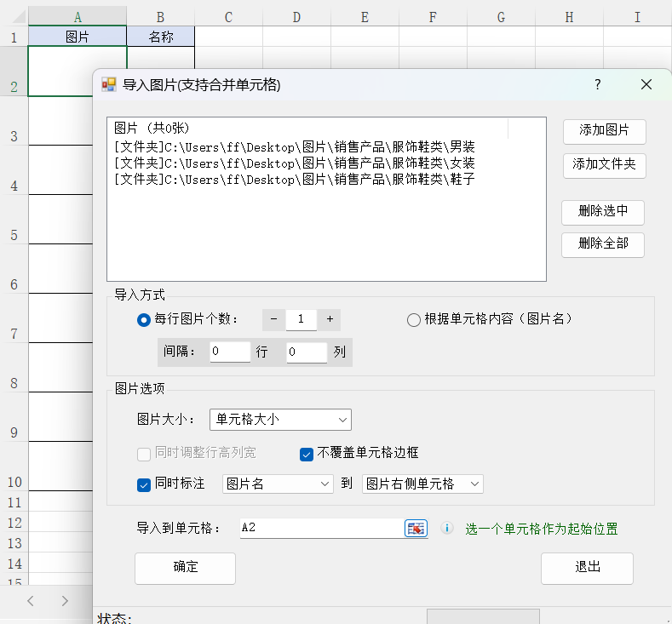Image resolution: width=672 pixels, height=624 pixels.
Task: Open the 图片右侧单元格 position dropdown
Action: [x=422, y=484]
